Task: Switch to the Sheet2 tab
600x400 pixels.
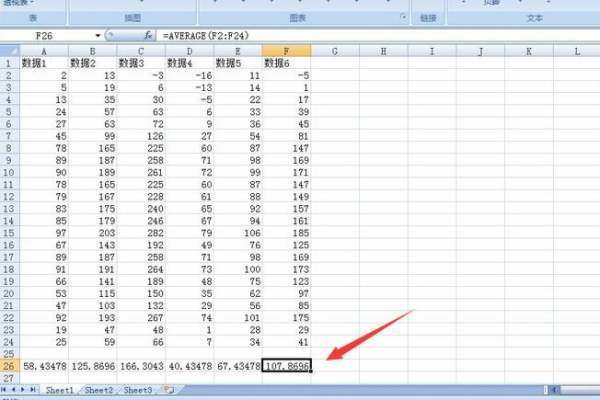Action: tap(99, 390)
